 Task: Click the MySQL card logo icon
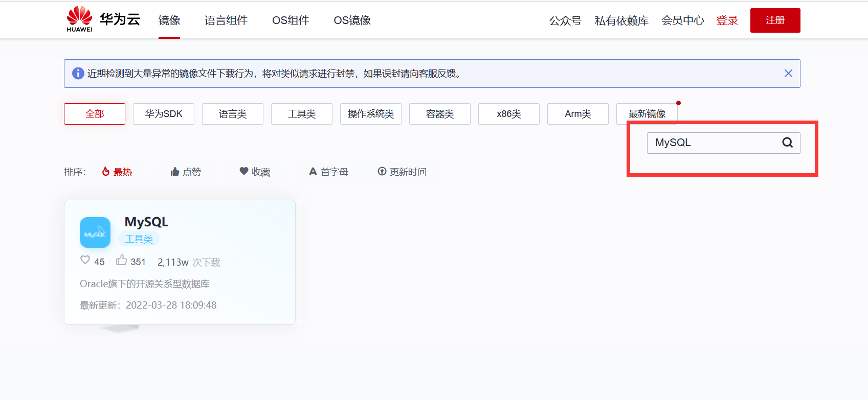point(95,232)
